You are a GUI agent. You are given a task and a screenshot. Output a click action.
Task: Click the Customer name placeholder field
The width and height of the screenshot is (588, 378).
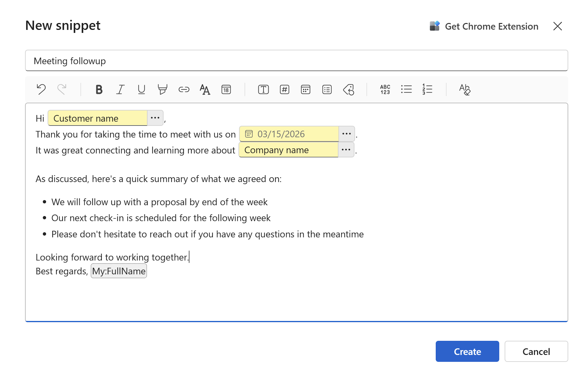click(98, 118)
